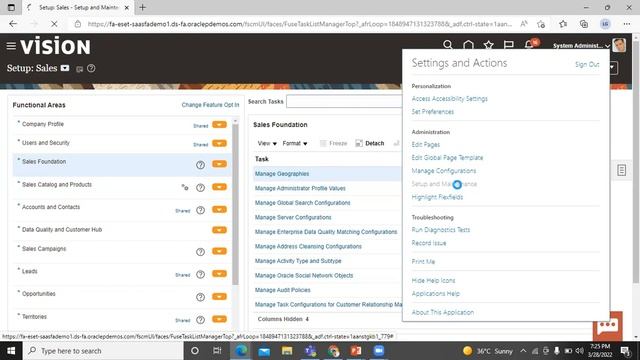Choose Edit Global Page Template
640x360 pixels.
447,158
